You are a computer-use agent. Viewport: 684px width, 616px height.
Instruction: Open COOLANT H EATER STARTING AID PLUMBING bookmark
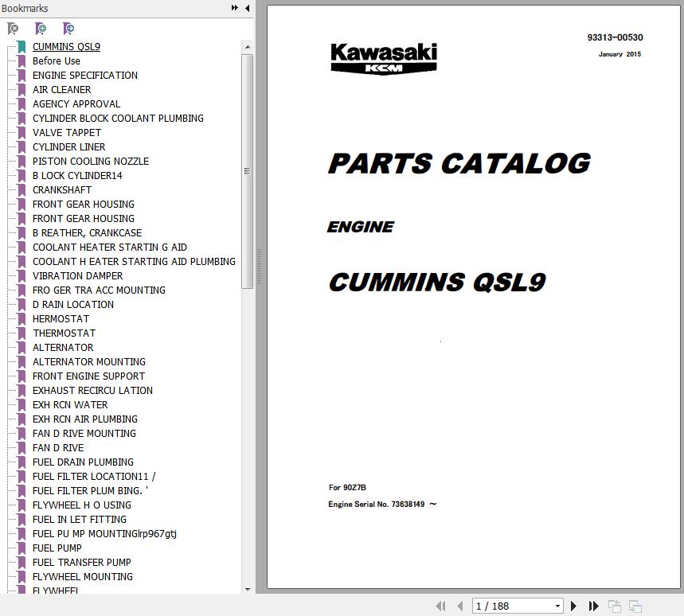[x=134, y=262]
